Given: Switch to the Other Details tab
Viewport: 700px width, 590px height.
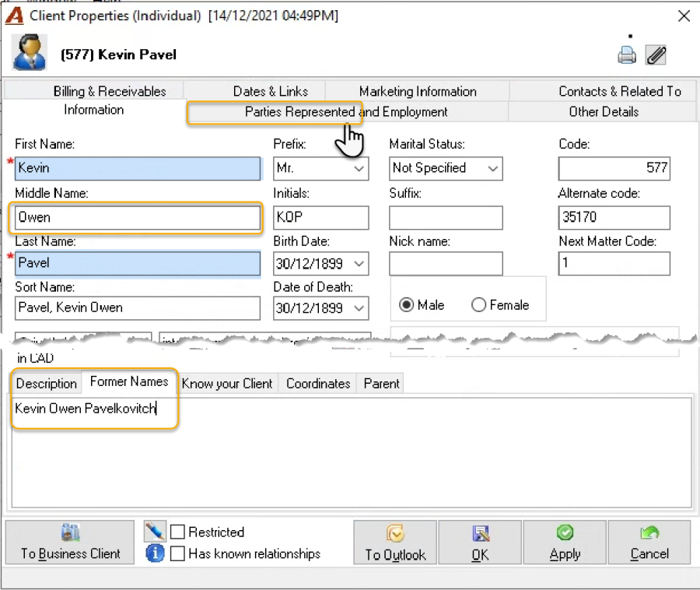Looking at the screenshot, I should [604, 111].
